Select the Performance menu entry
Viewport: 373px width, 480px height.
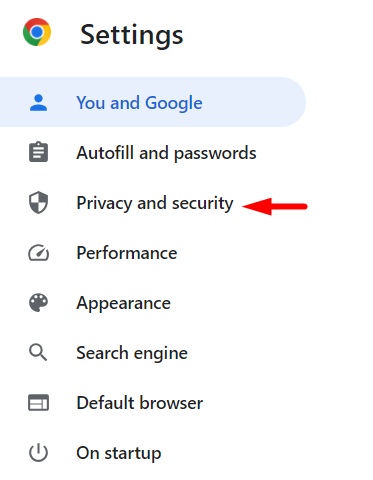[x=127, y=253]
